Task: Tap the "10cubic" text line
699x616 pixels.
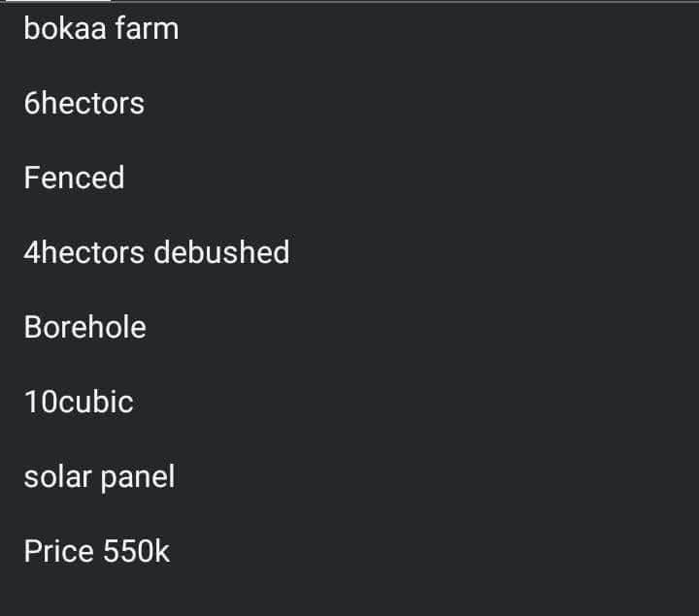Action: click(79, 402)
